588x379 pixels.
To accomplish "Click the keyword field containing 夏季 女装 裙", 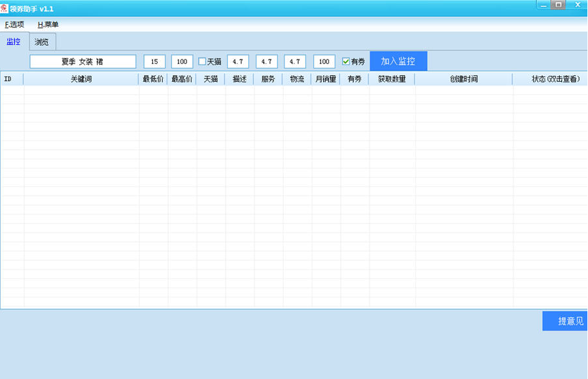I will click(82, 61).
